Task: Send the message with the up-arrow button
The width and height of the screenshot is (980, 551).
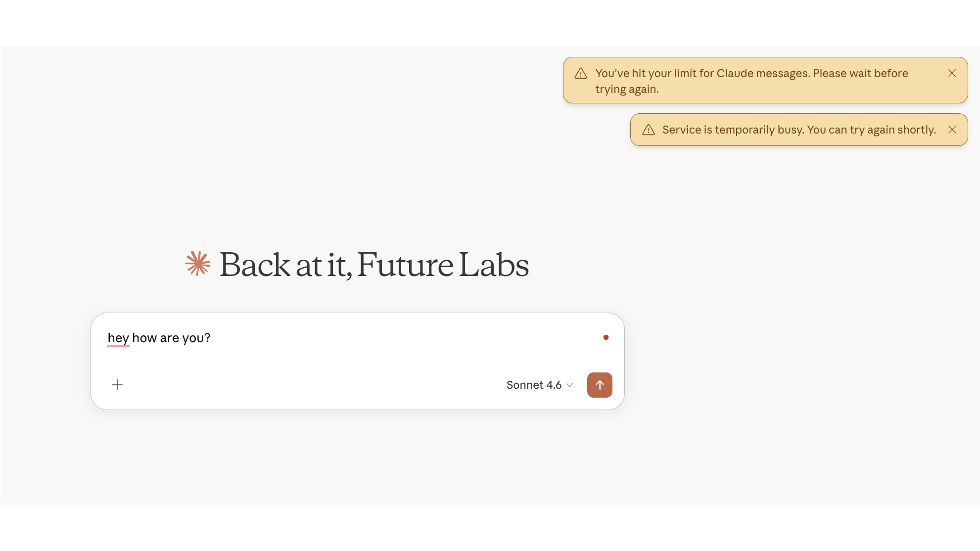Action: pyautogui.click(x=600, y=385)
